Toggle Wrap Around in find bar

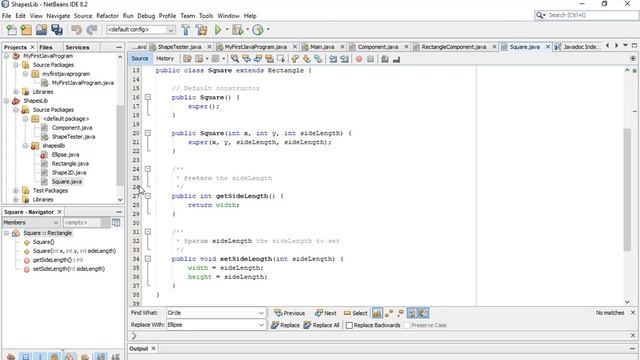click(x=424, y=313)
